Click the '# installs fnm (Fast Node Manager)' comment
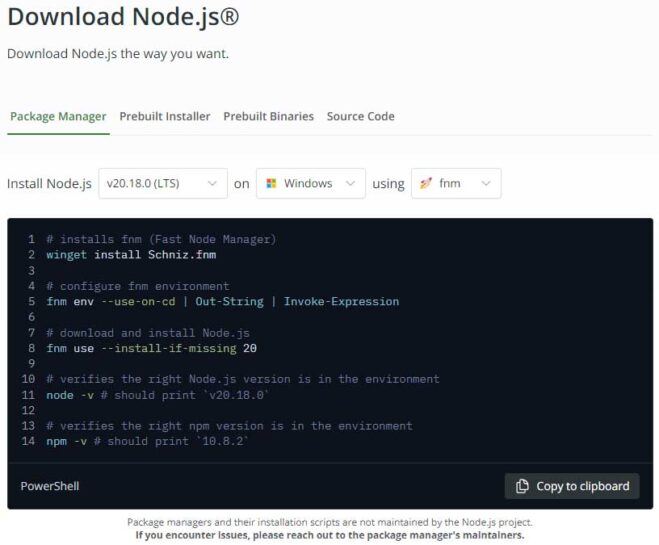This screenshot has width=659, height=545. pos(161,240)
